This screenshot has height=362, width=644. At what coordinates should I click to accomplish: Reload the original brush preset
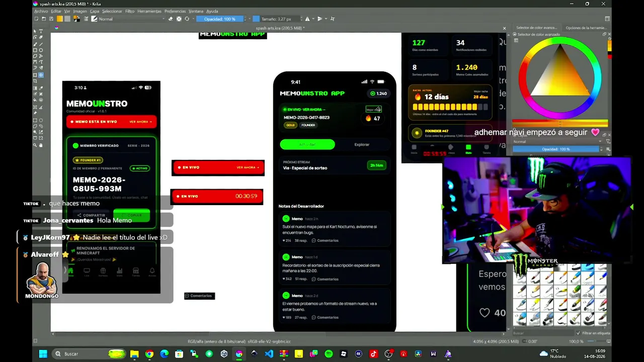point(187,19)
